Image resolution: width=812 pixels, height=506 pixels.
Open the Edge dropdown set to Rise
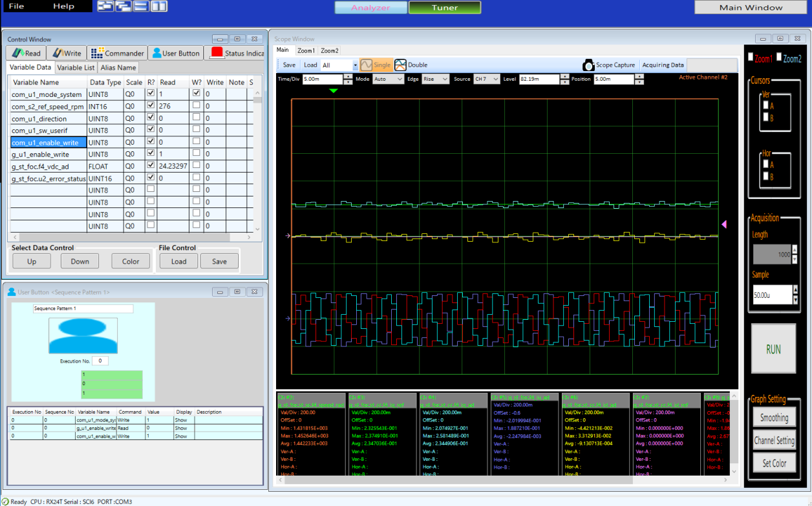coord(436,78)
